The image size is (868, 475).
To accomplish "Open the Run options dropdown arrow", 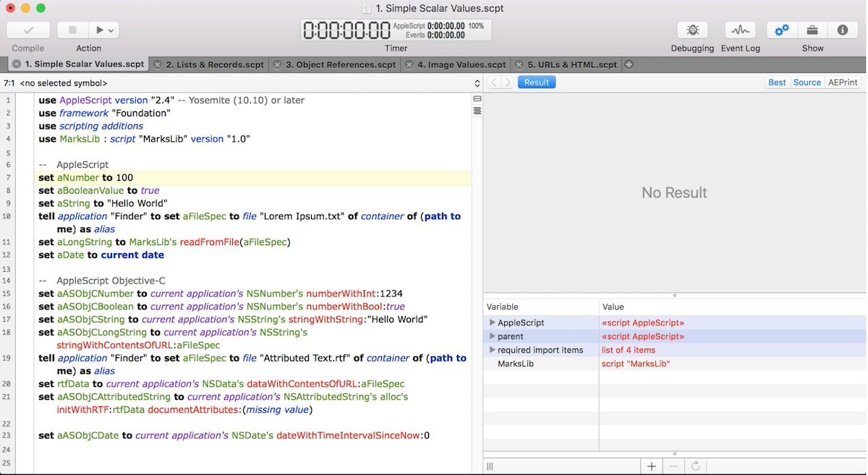I will [112, 30].
